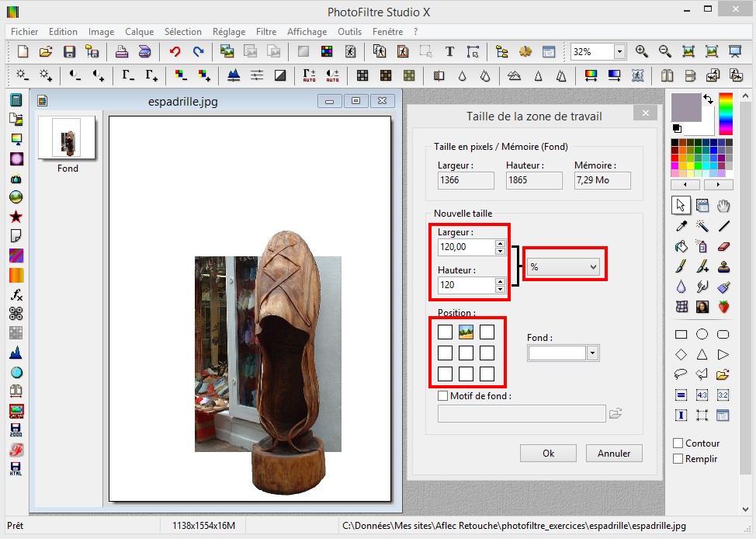This screenshot has height=539, width=756.
Task: Open the Sélection menu
Action: 183,31
